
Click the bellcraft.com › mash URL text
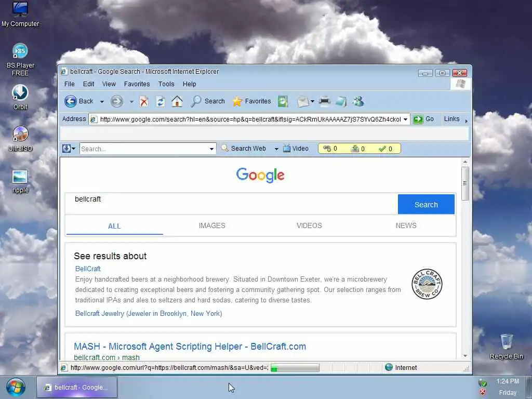(x=107, y=357)
